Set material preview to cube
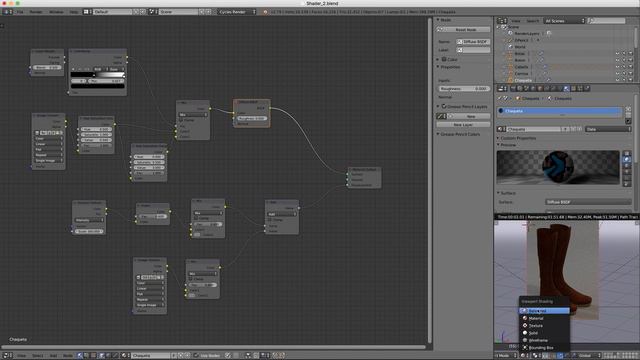The height and width of the screenshot is (360, 640). (x=627, y=166)
